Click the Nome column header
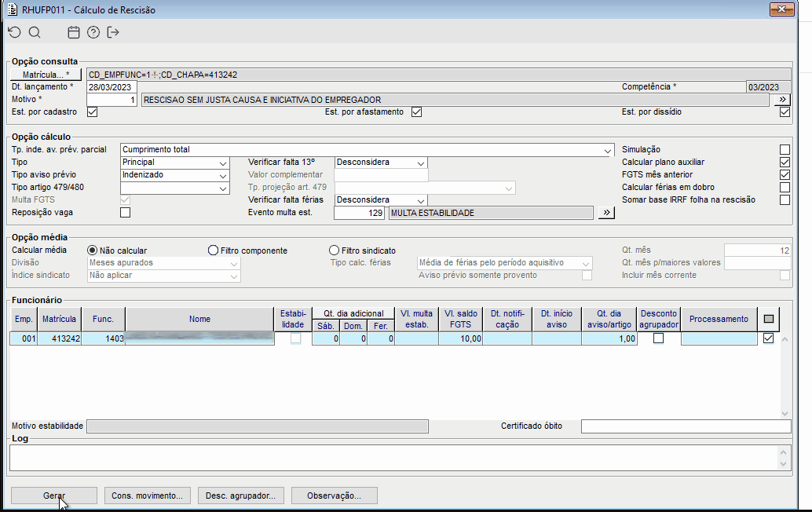The width and height of the screenshot is (812, 512). click(199, 319)
